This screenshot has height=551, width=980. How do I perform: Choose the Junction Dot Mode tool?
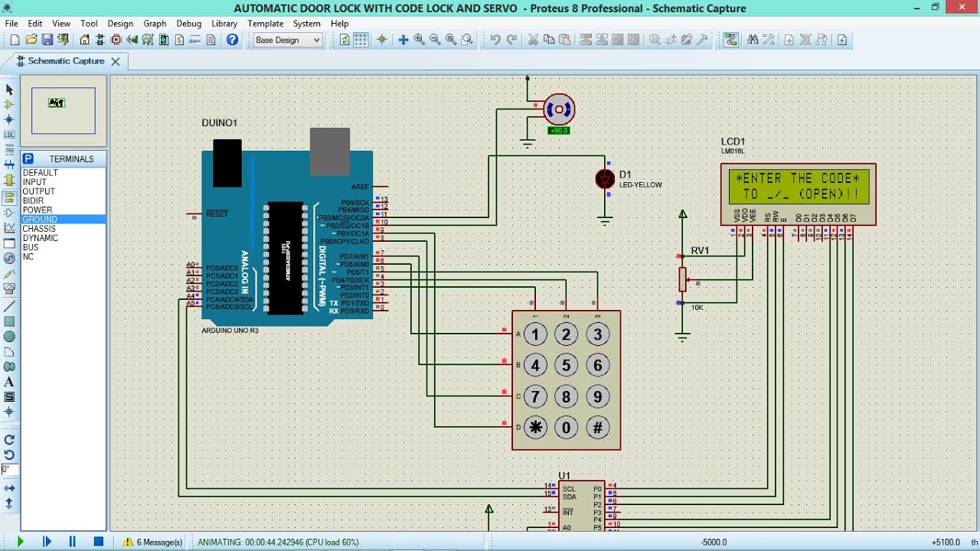(9, 119)
